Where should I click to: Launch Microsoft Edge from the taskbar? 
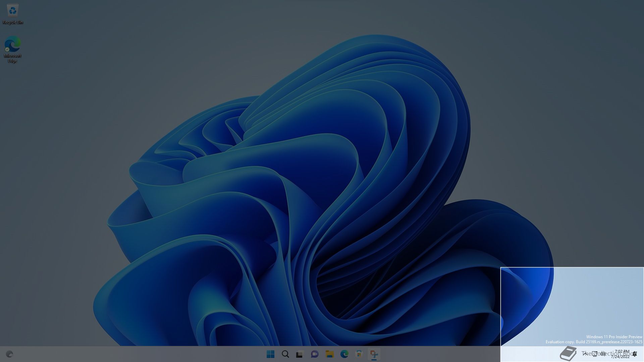click(344, 354)
